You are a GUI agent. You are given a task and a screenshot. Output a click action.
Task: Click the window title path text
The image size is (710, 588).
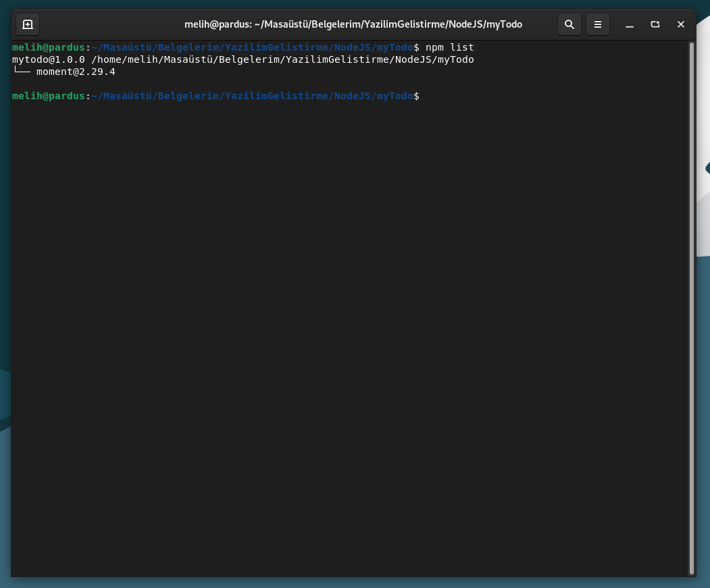(x=353, y=24)
